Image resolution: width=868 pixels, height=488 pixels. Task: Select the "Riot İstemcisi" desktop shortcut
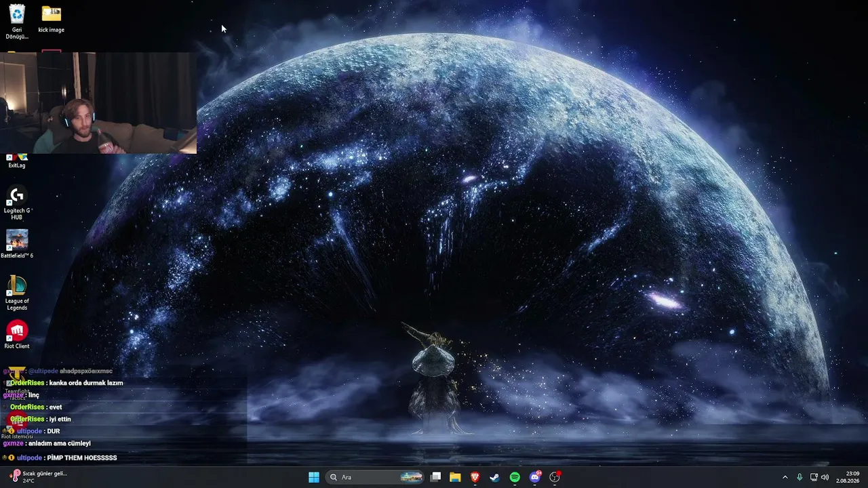point(17,425)
